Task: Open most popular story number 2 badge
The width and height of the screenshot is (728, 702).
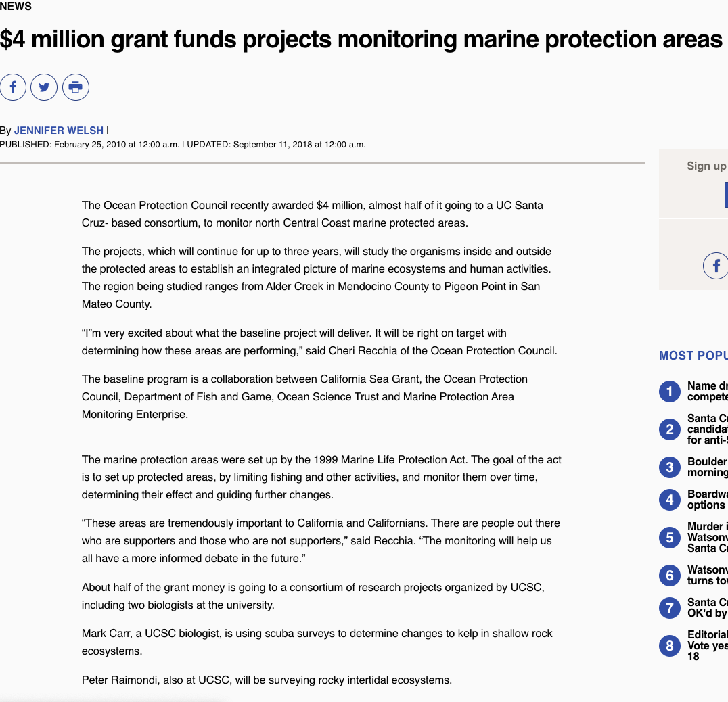Action: coord(670,429)
